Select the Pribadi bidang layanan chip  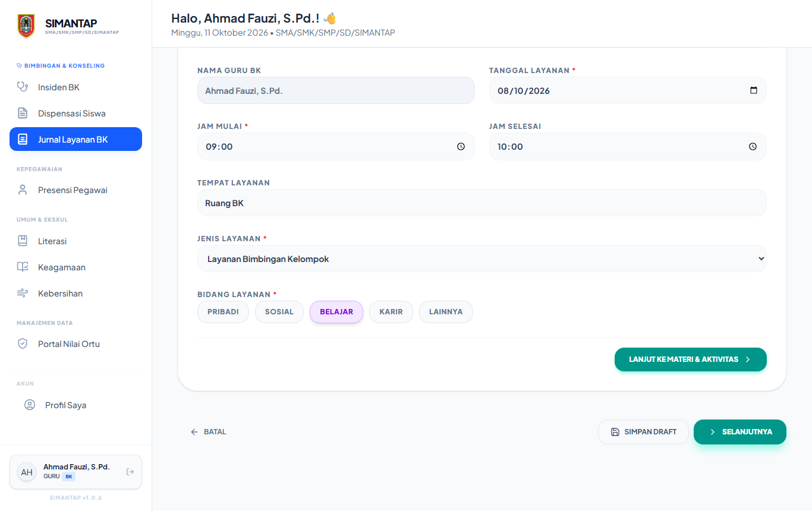click(223, 312)
